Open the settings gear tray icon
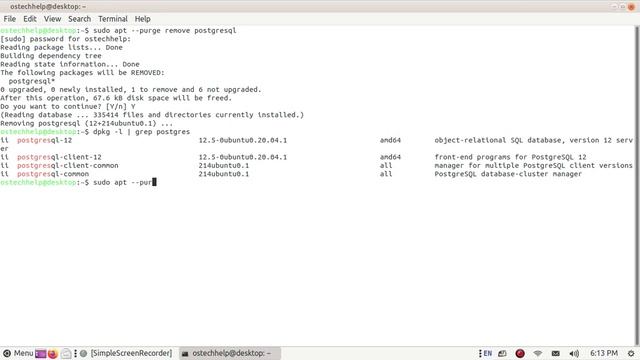The width and height of the screenshot is (640, 360). pyautogui.click(x=631, y=353)
